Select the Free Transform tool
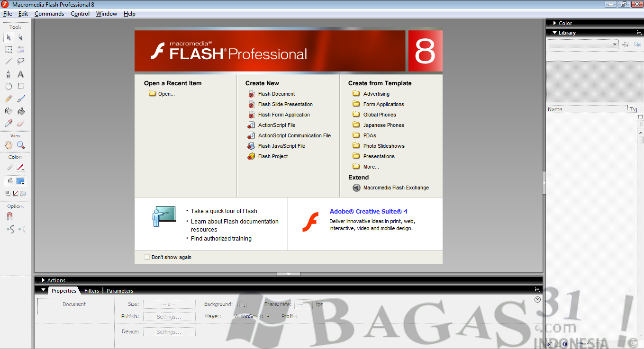Viewport: 644px width, 349px height. pos(9,49)
